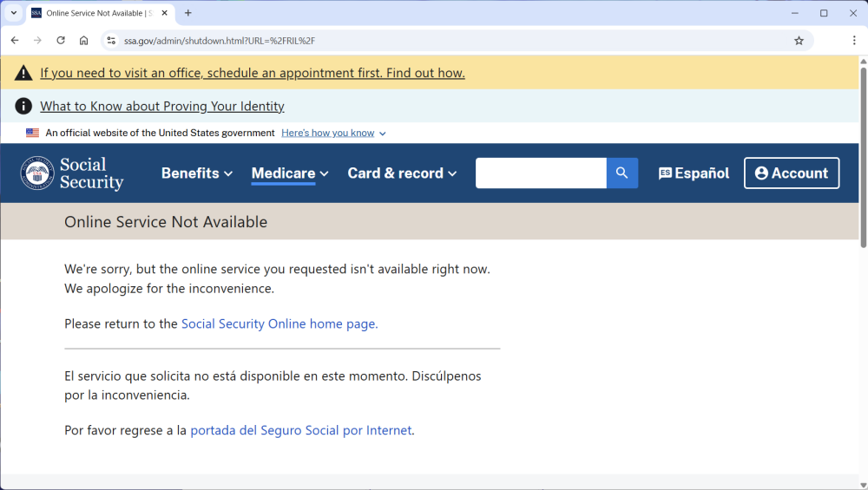Click the Social Security logo
868x490 pixels.
[72, 173]
